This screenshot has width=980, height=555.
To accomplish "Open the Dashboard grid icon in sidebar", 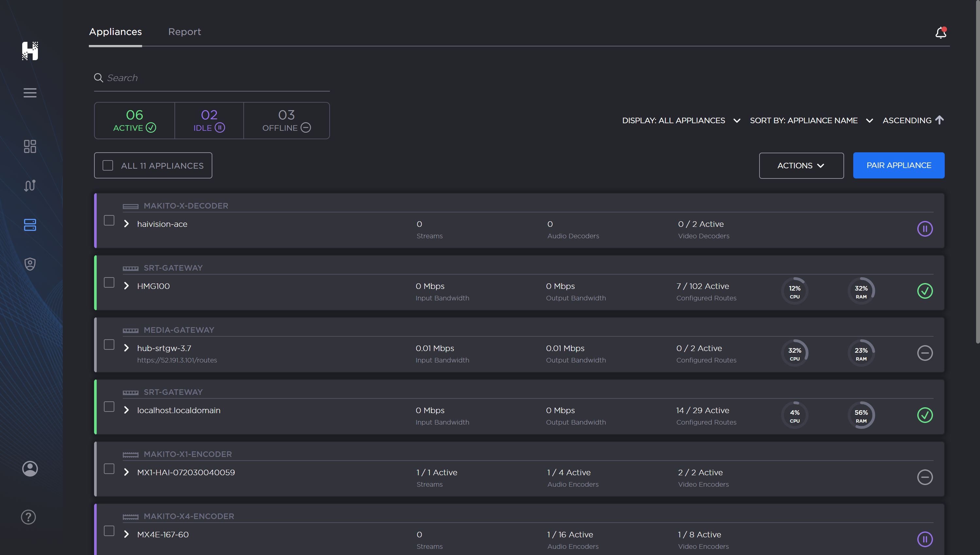I will coord(30,146).
